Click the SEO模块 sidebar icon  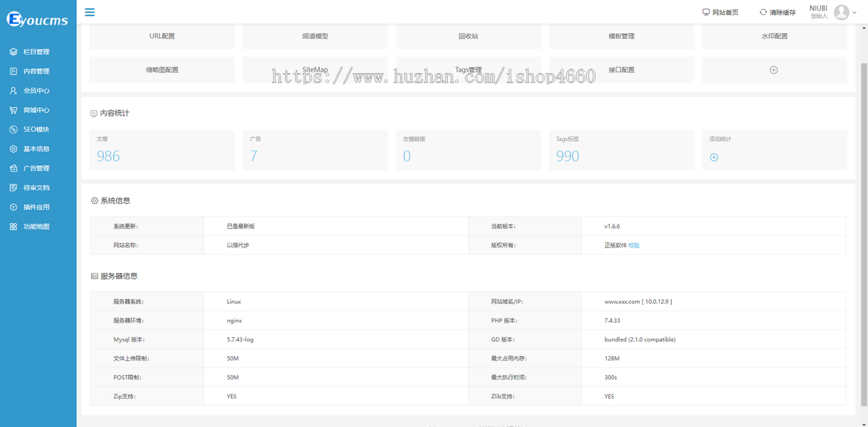[x=13, y=130]
